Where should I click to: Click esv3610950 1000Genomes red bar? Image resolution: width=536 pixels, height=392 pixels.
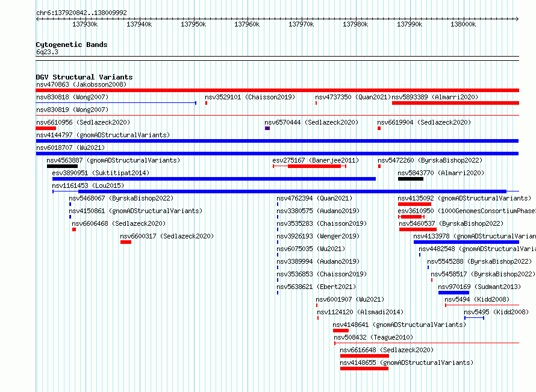point(411,217)
